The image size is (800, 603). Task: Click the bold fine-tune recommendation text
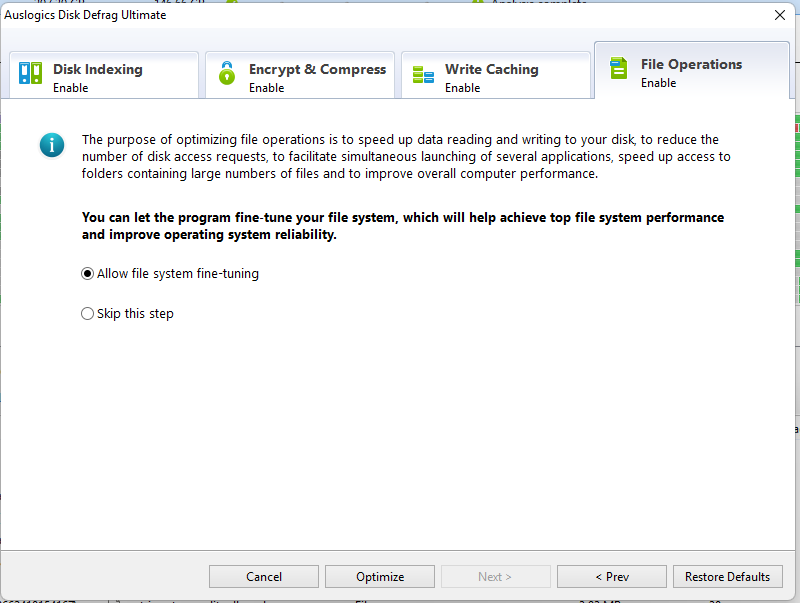(402, 226)
